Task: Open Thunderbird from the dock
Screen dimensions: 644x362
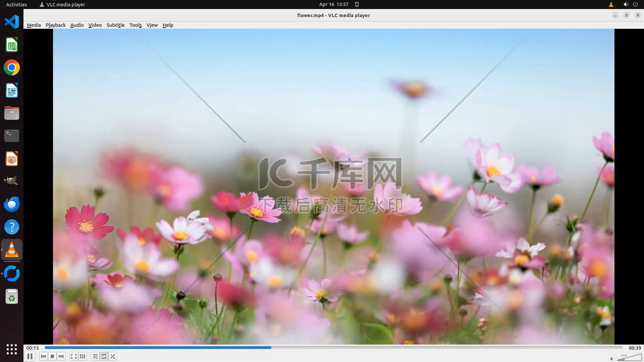Action: pos(12,204)
